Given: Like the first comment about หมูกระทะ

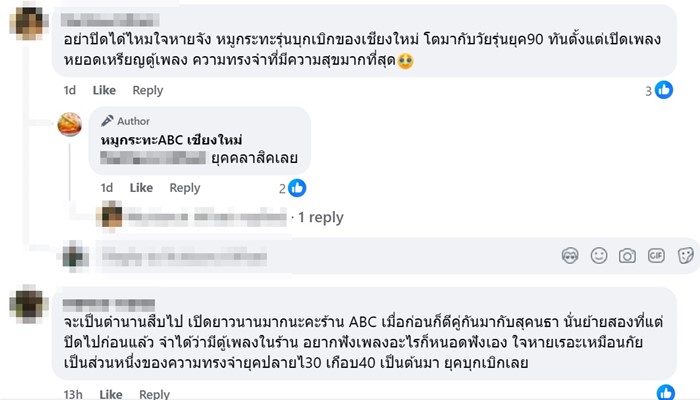Looking at the screenshot, I should 105,90.
